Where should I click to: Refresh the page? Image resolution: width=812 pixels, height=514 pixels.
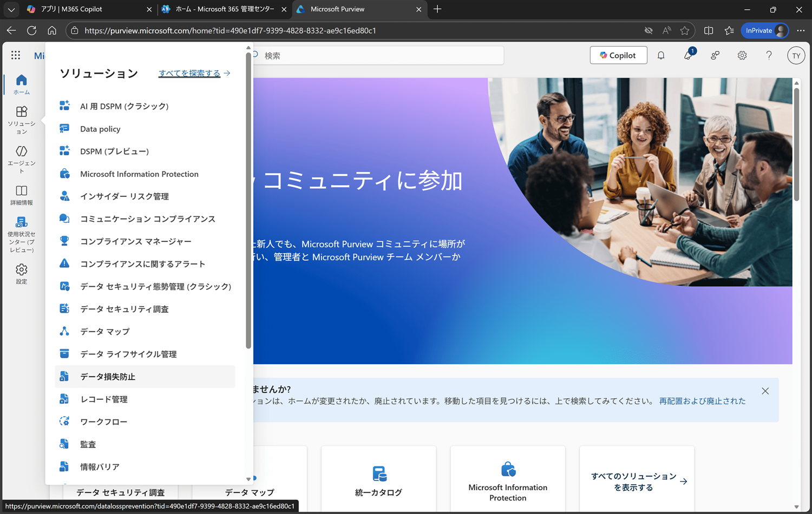[x=32, y=30]
